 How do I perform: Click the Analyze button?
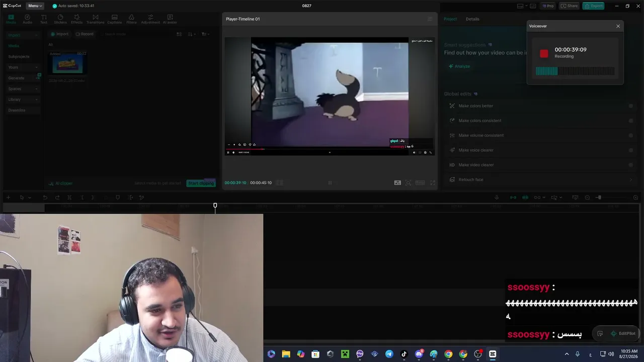(459, 66)
